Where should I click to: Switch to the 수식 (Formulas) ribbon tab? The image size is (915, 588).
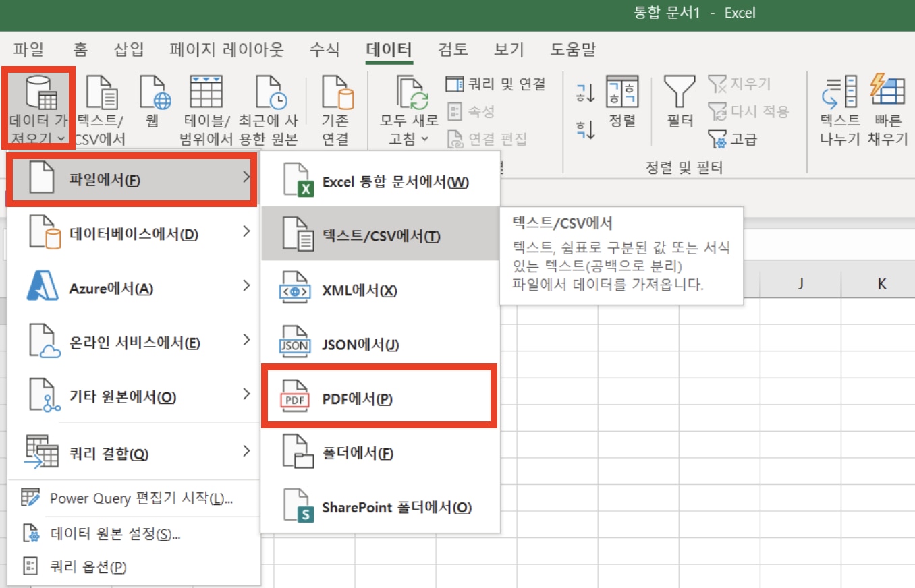[x=324, y=49]
